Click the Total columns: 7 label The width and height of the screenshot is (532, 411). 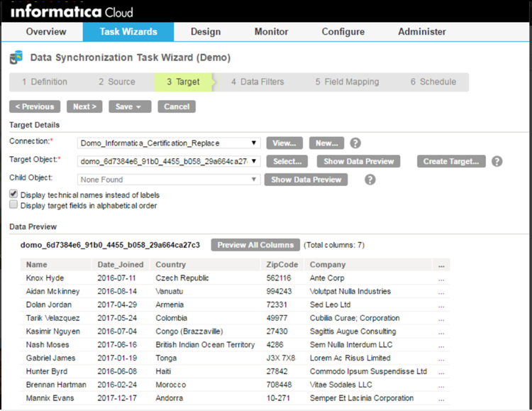(x=334, y=245)
